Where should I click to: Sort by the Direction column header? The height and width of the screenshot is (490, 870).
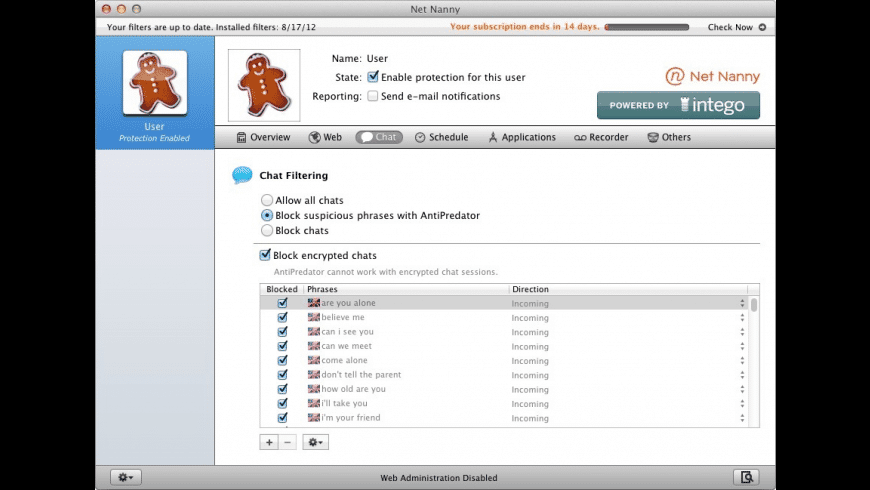pos(628,289)
